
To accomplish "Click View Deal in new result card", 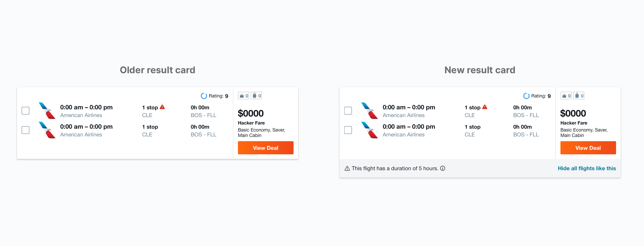I will click(x=588, y=148).
